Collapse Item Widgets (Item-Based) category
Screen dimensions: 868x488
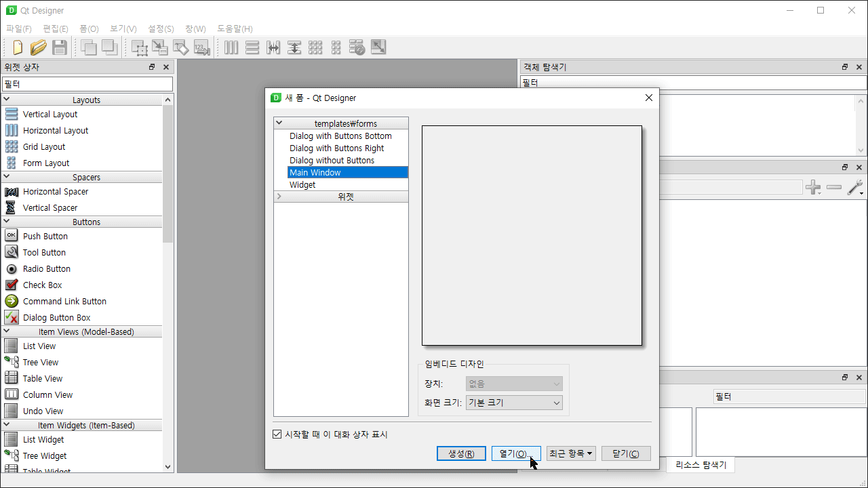point(7,425)
